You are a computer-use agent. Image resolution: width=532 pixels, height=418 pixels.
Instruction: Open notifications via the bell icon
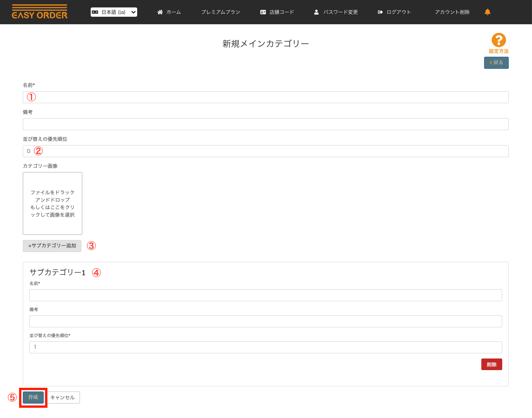(487, 12)
